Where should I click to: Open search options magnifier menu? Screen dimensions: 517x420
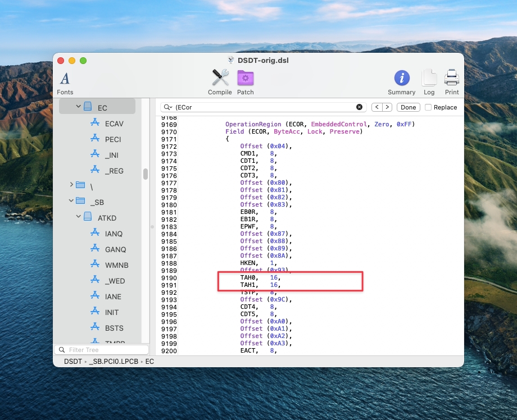click(x=168, y=107)
